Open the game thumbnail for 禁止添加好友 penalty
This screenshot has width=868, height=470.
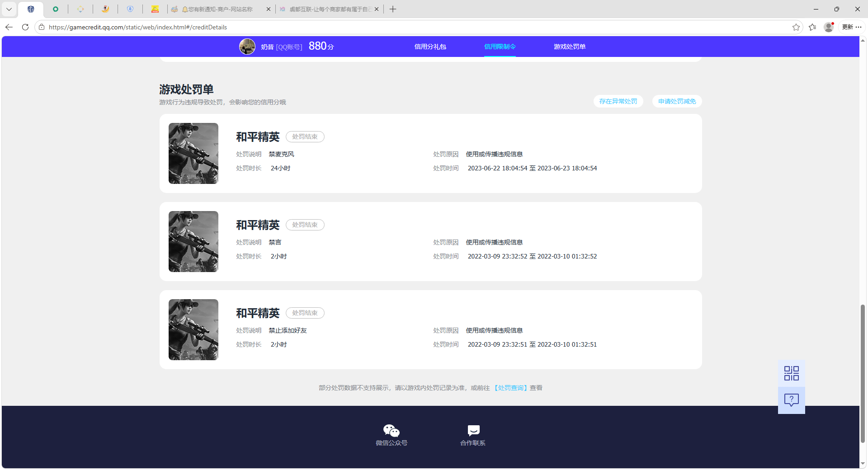pos(193,329)
